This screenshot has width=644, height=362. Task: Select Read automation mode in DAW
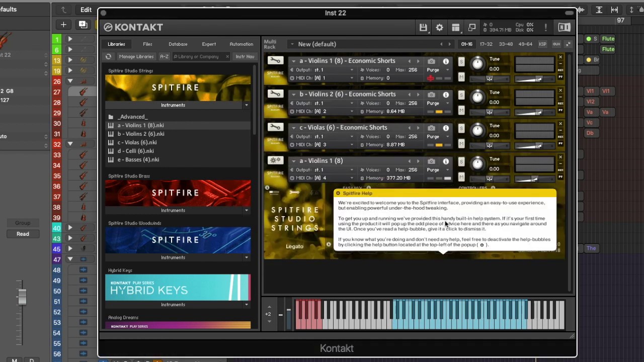(x=23, y=234)
